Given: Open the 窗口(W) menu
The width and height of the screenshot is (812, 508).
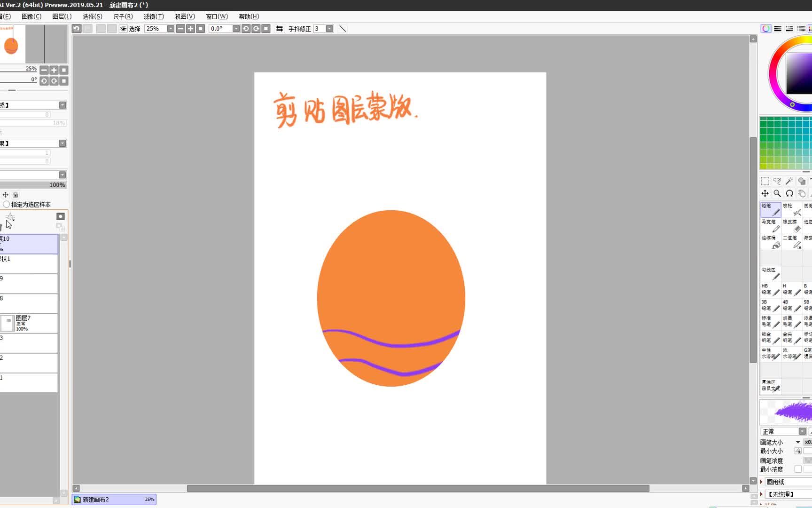Looking at the screenshot, I should [217, 16].
